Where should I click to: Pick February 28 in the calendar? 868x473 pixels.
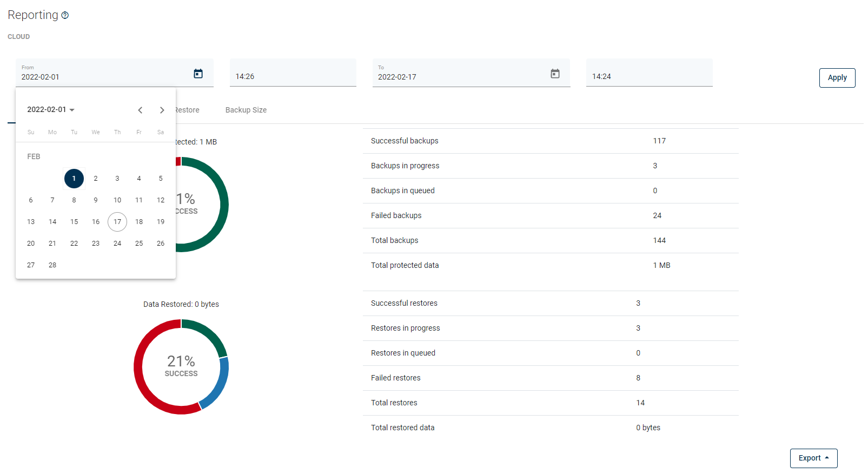point(52,265)
